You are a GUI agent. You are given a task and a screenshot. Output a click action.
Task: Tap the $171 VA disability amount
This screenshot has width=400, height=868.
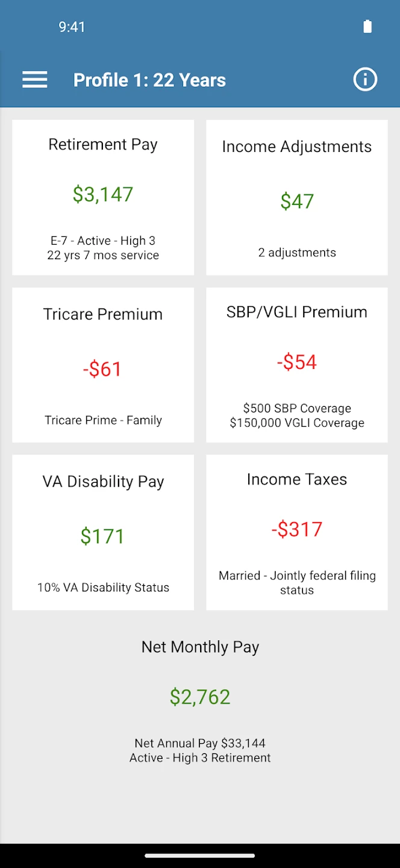(102, 536)
